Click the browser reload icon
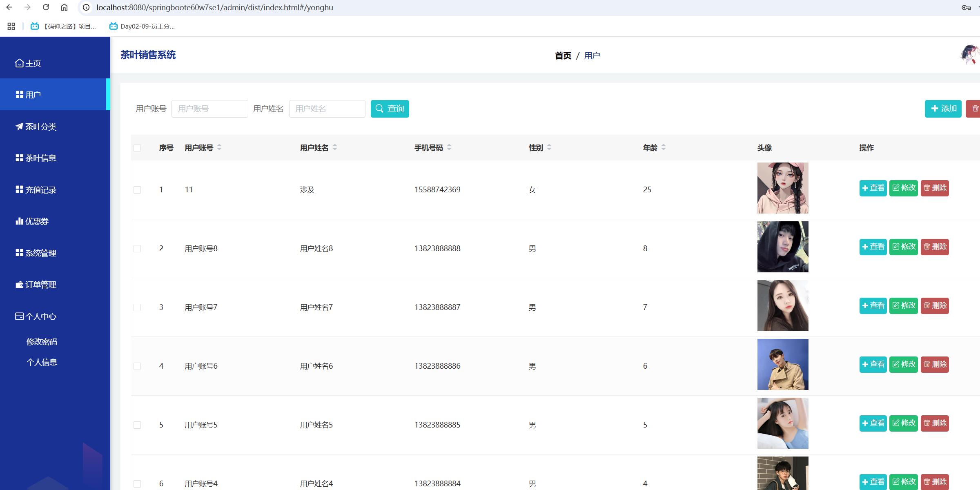 coord(46,7)
